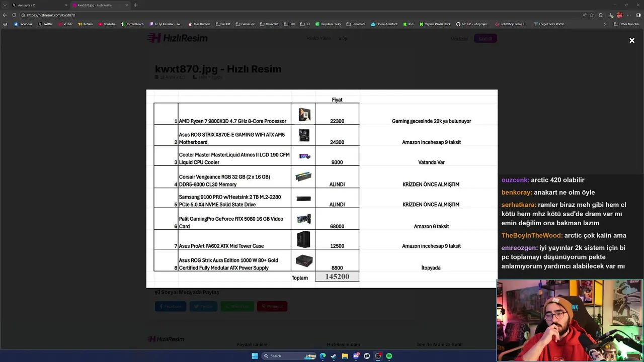Select 'Gaming gecesinde 20k ya bulunuyor' text

coord(431,121)
